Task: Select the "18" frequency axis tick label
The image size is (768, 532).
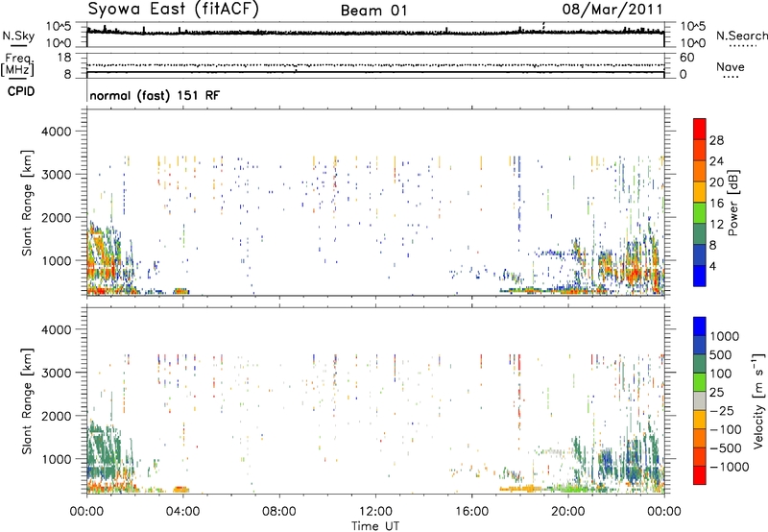Action: point(64,58)
